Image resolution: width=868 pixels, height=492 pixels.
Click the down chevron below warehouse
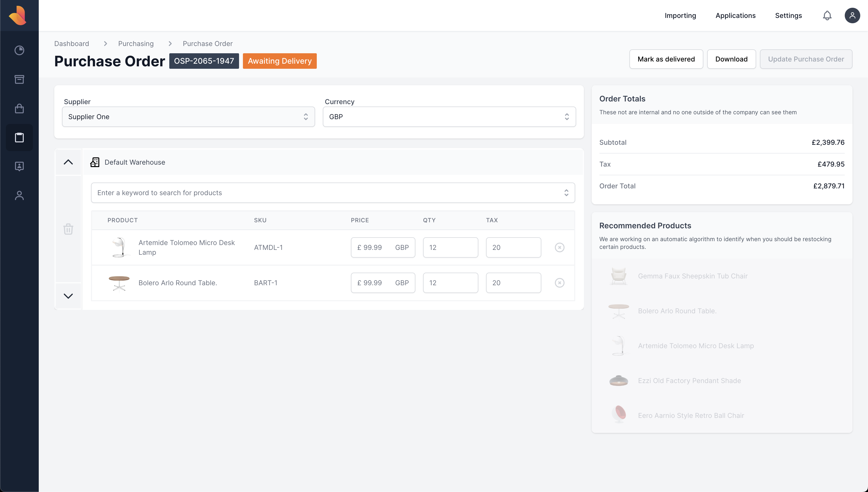tap(68, 296)
